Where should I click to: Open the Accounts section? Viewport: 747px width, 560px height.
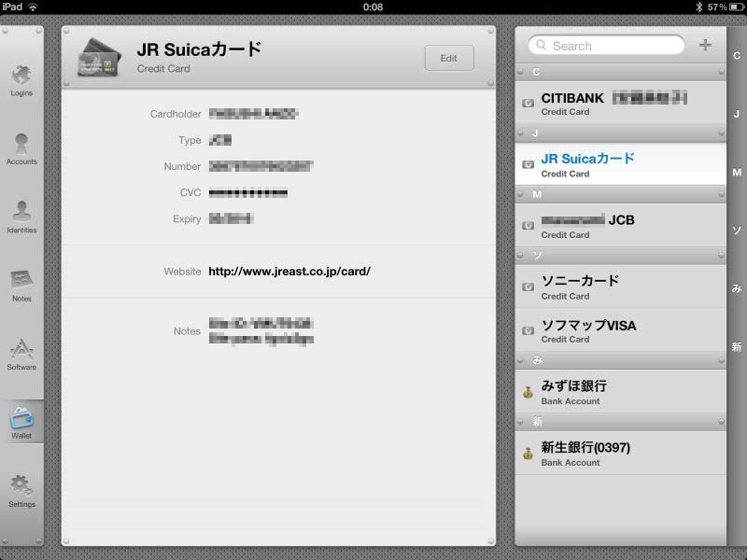click(x=21, y=145)
